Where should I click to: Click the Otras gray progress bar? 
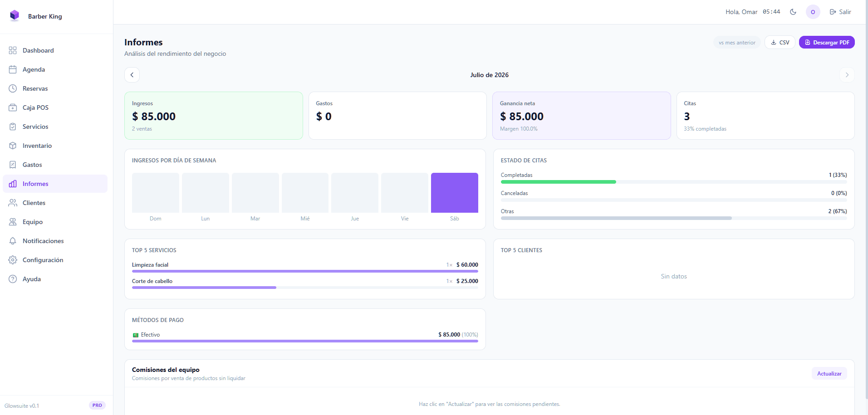(x=616, y=218)
